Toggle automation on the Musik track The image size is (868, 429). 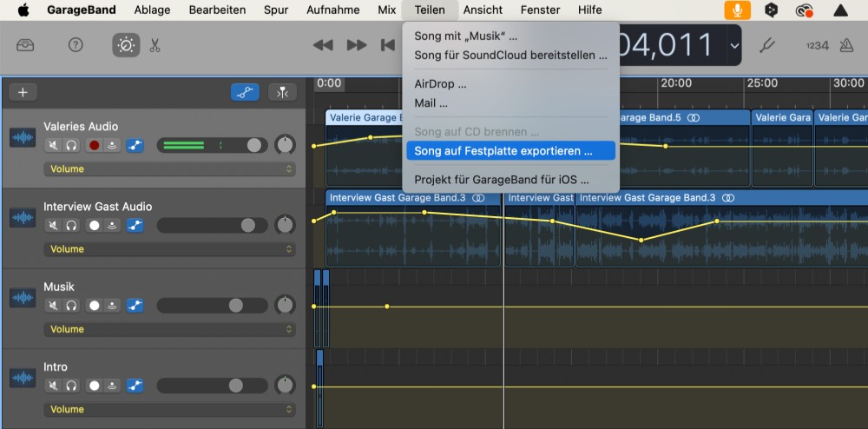click(x=135, y=306)
